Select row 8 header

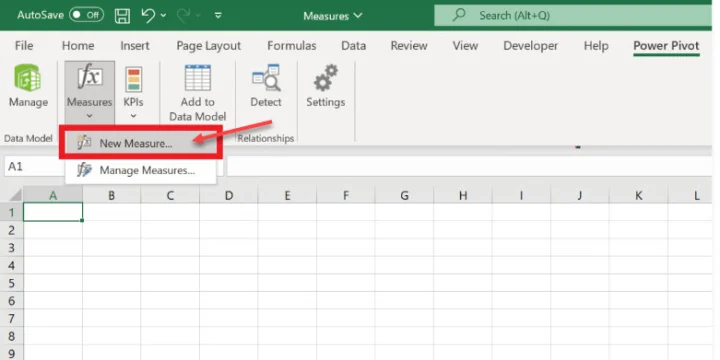pos(11,336)
